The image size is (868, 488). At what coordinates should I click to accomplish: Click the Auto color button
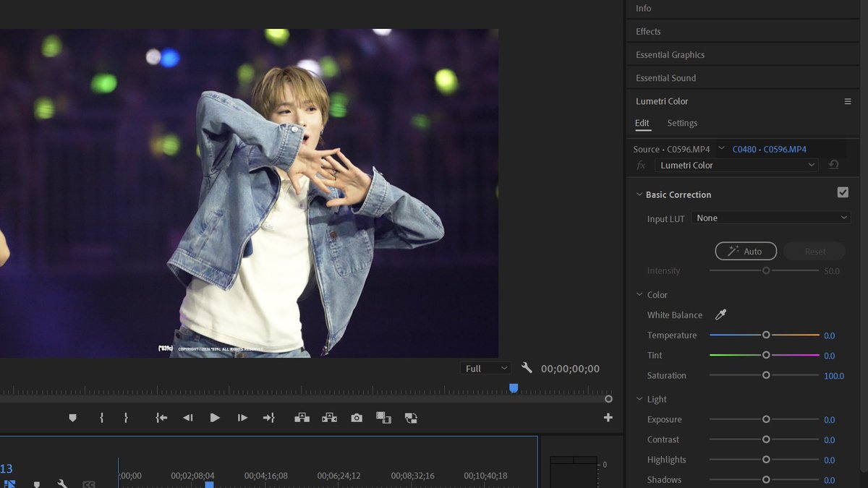coord(746,251)
